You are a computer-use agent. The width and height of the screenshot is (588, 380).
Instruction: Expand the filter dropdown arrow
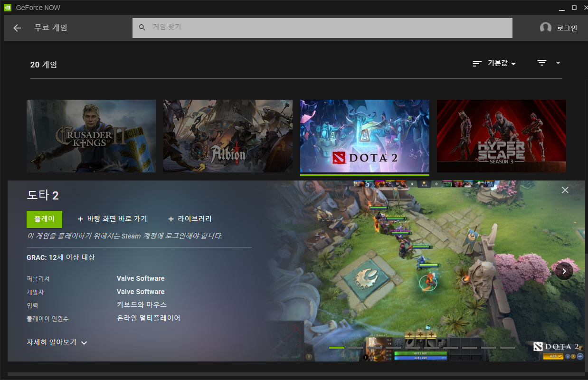coord(558,63)
